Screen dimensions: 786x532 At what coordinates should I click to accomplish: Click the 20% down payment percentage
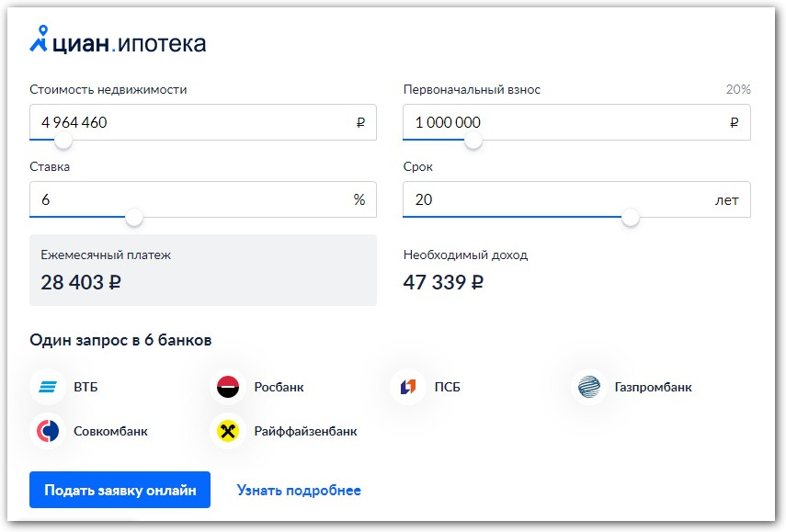coord(738,89)
